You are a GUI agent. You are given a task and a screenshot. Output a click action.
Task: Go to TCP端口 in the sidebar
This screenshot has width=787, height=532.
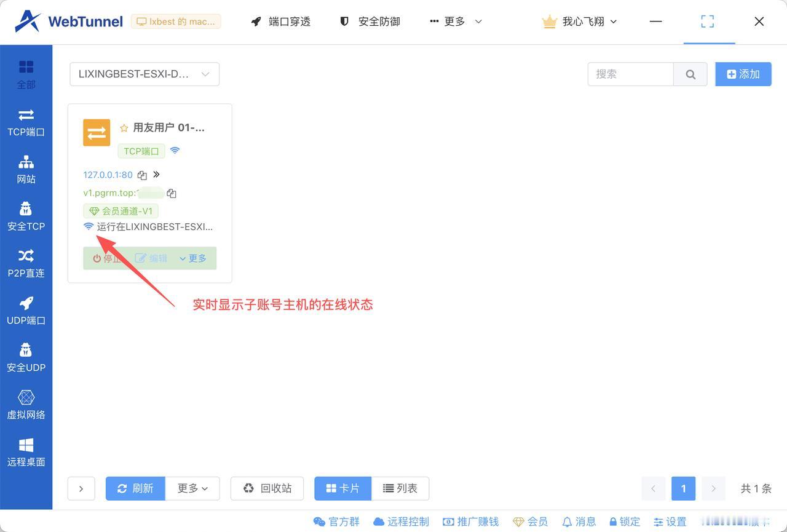click(26, 122)
